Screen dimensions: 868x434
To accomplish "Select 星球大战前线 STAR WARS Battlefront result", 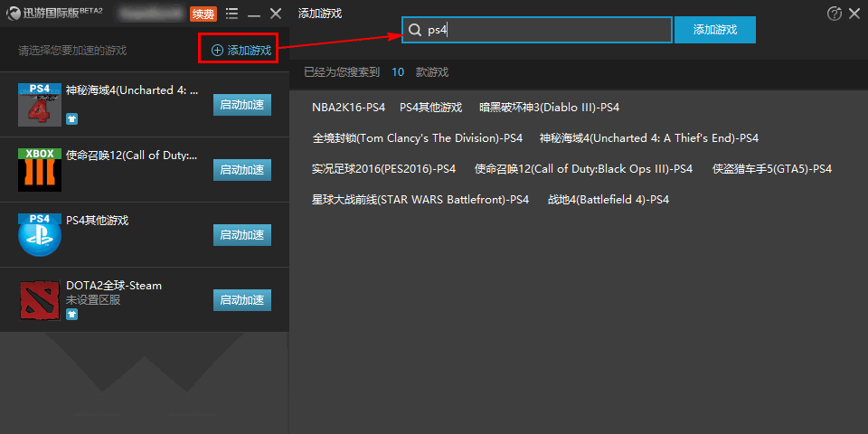I will (420, 199).
